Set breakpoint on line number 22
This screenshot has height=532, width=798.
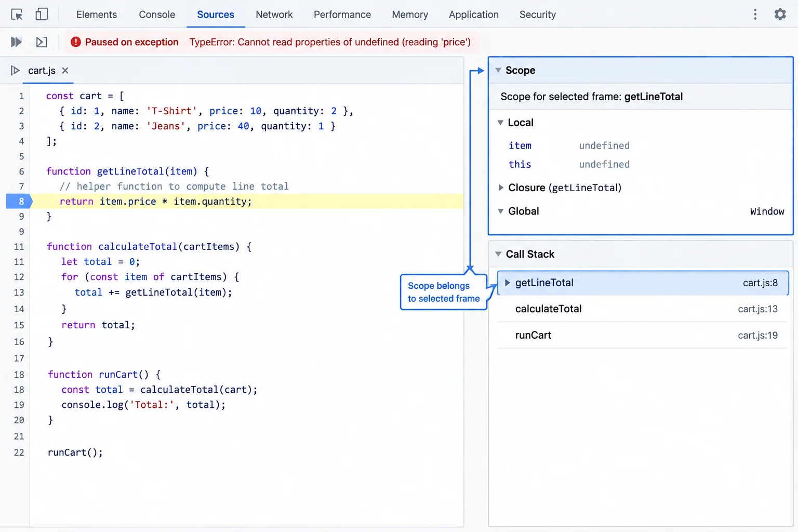[19, 453]
